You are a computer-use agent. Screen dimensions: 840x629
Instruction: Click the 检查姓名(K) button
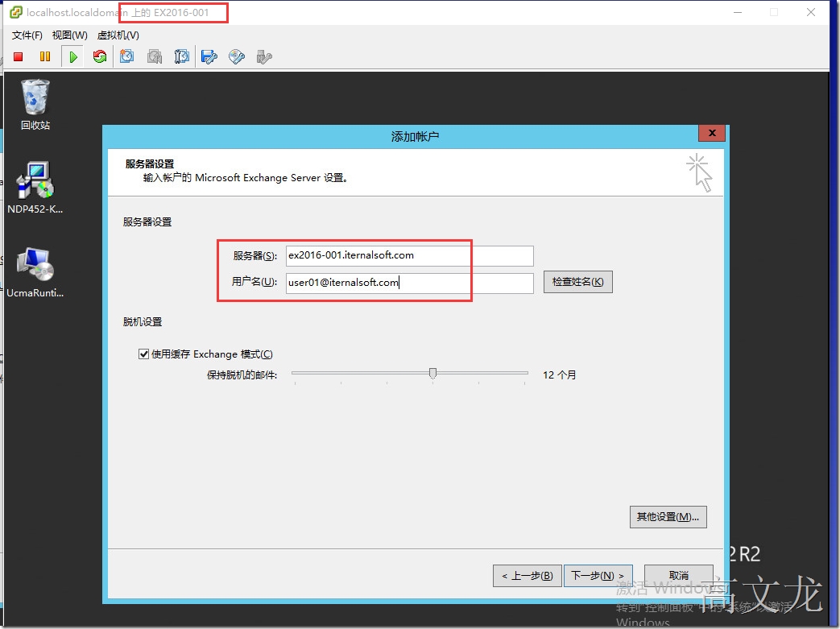coord(578,282)
